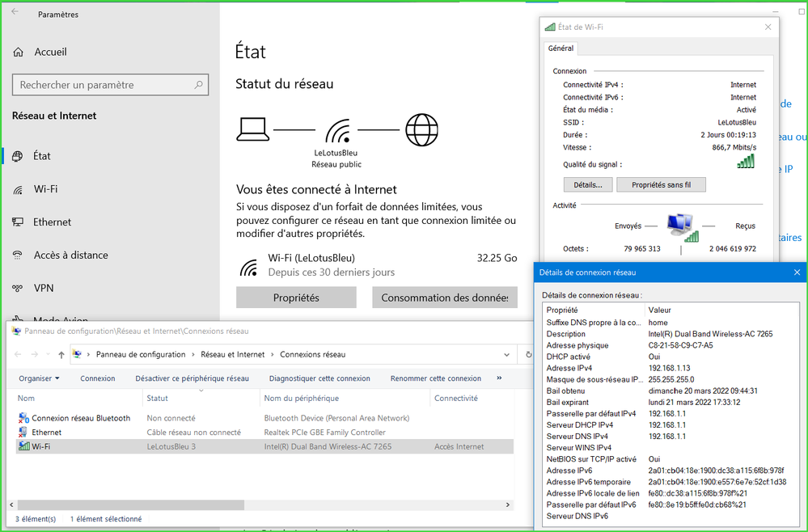Screen dimensions: 808x532
Task: Click the back arrow in Paramètres
Action: [x=15, y=14]
